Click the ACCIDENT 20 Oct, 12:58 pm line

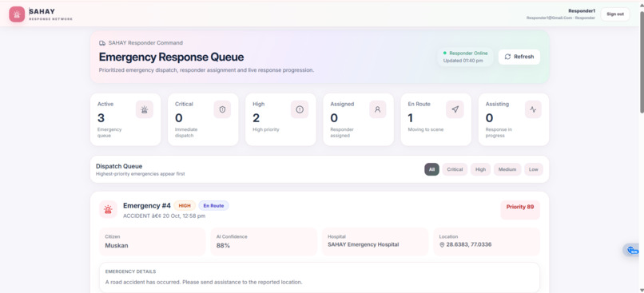click(165, 216)
